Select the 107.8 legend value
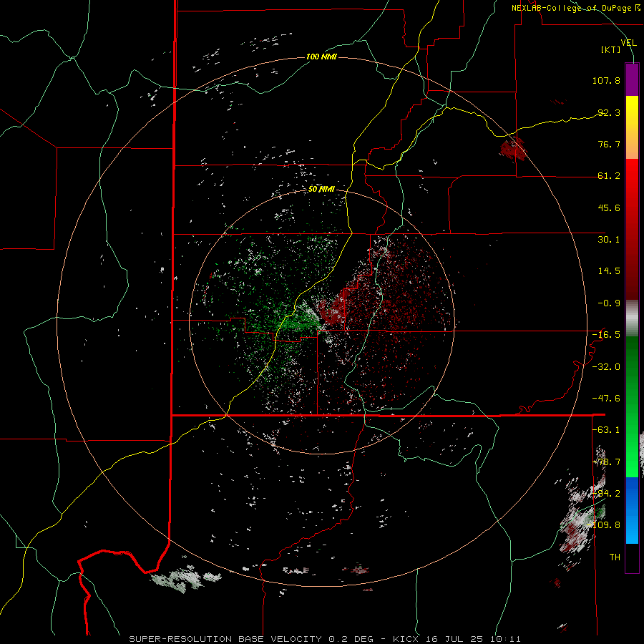This screenshot has height=644, width=644. click(x=606, y=80)
